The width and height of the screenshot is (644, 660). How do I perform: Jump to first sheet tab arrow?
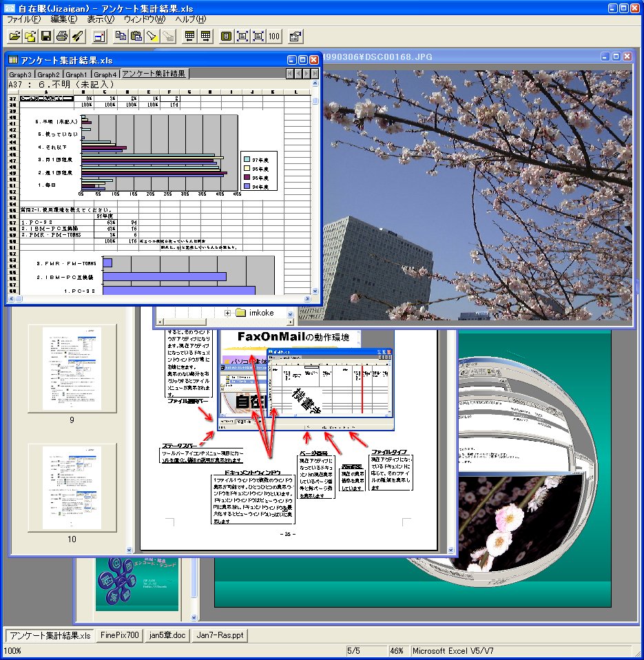pos(289,74)
